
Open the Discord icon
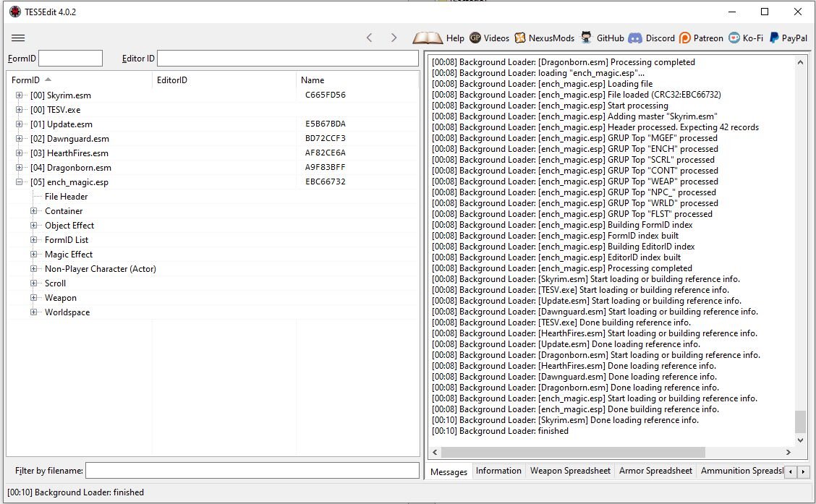[635, 38]
